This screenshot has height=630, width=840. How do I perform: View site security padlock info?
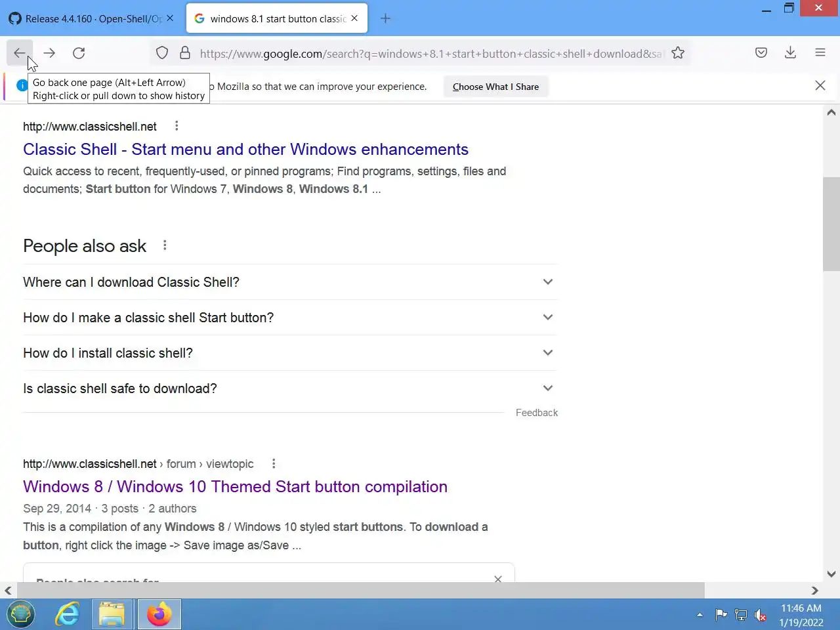pyautogui.click(x=185, y=53)
